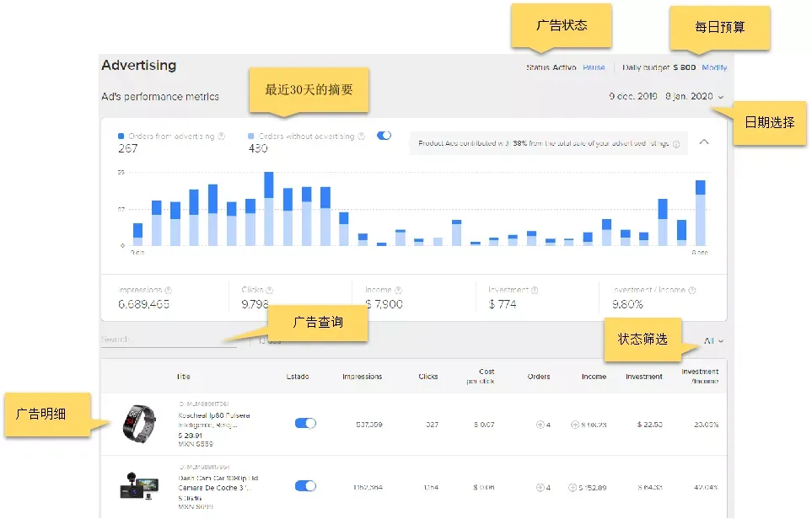The height and width of the screenshot is (519, 812).
Task: Click the Estado column header
Action: point(298,377)
